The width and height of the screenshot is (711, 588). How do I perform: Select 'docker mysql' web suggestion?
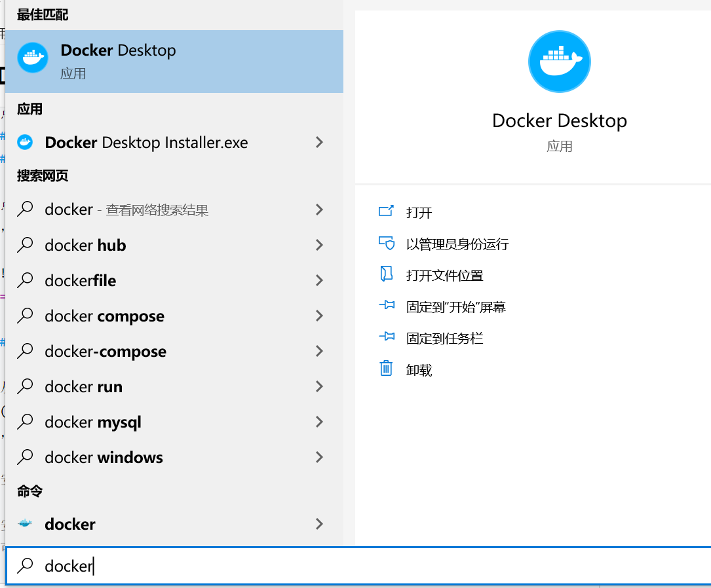[174, 422]
